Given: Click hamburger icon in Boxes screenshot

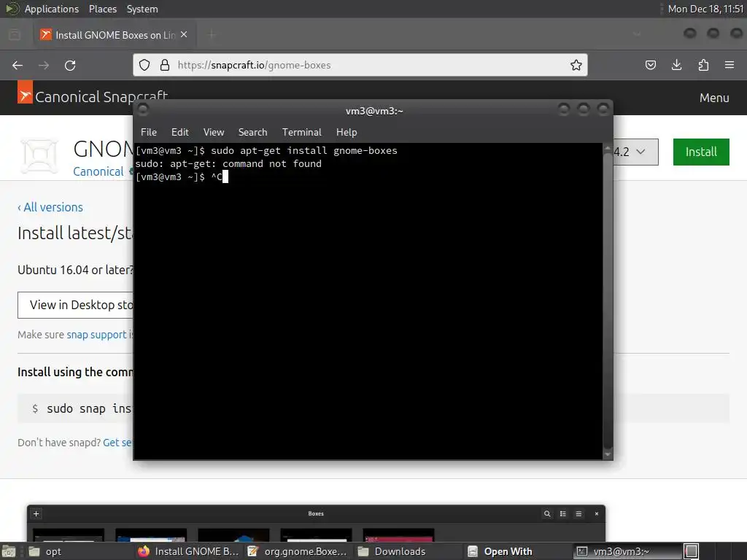Looking at the screenshot, I should (578, 514).
